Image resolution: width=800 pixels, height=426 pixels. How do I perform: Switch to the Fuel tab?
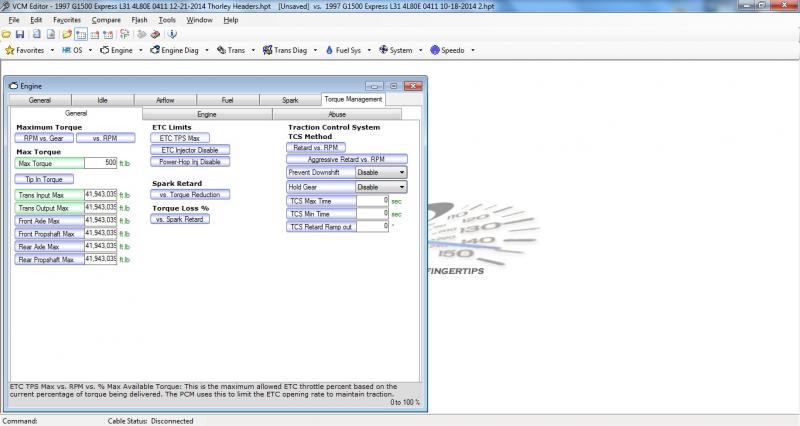(228, 100)
